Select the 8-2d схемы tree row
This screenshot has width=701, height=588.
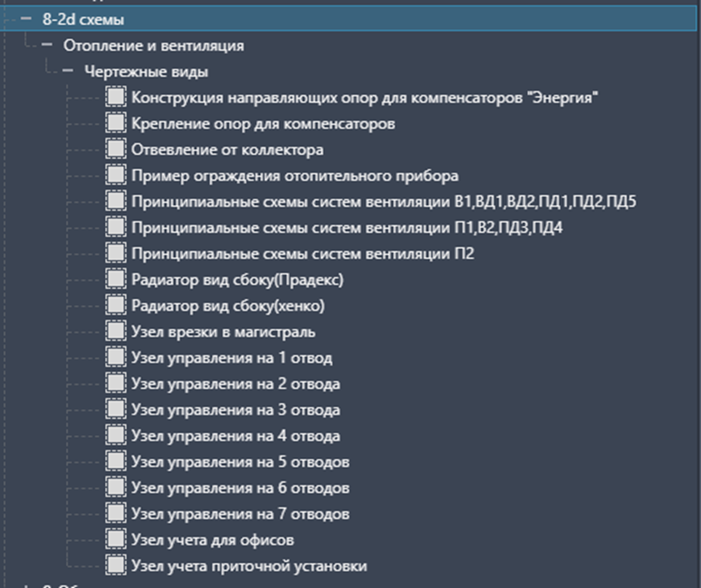348,19
